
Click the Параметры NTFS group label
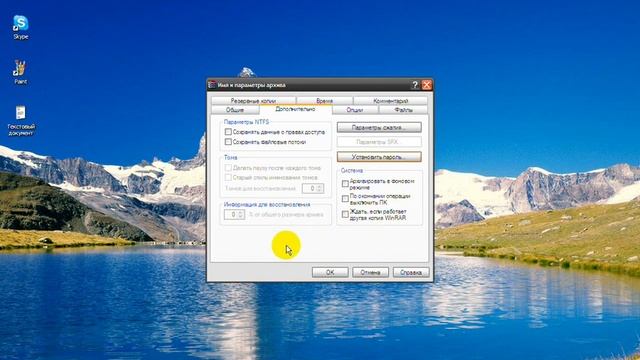[247, 122]
